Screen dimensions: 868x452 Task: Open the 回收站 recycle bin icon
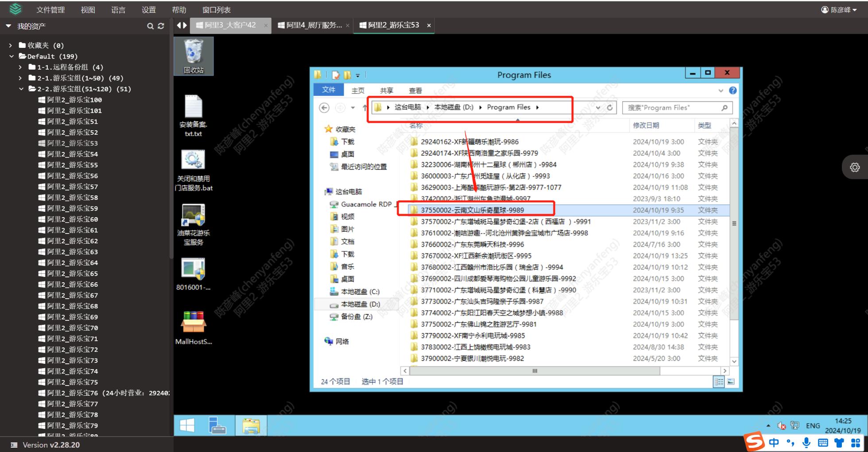coord(194,56)
